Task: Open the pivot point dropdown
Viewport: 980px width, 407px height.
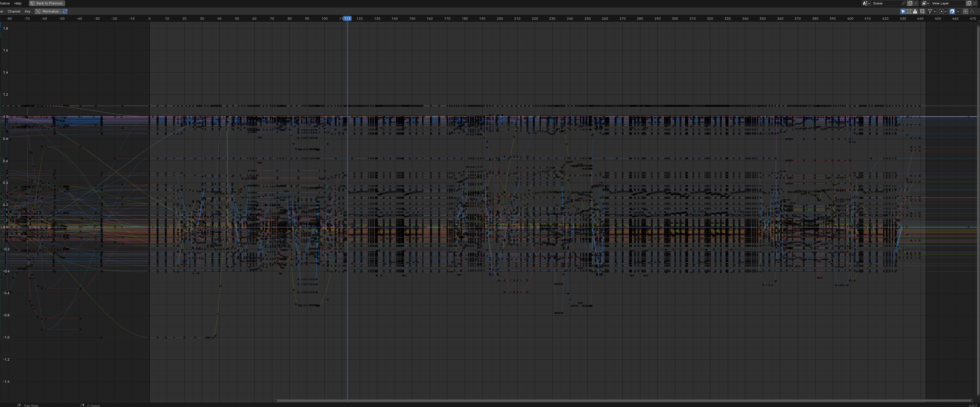Action: (943, 11)
